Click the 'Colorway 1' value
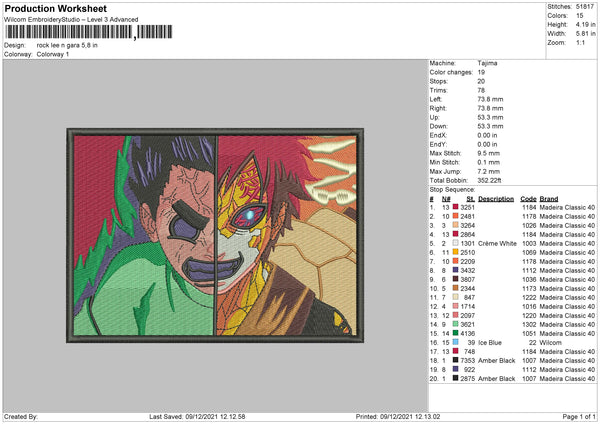This screenshot has width=600, height=424. [x=53, y=54]
